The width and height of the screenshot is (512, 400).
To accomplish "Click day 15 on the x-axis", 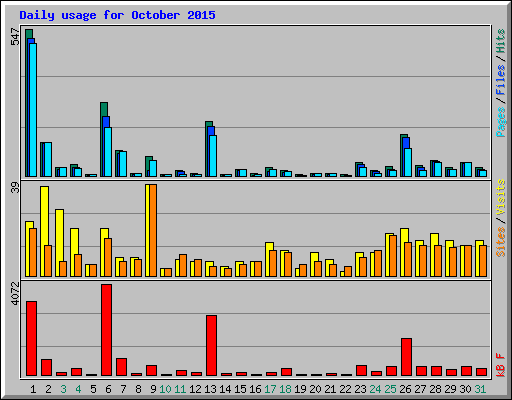I will pyautogui.click(x=240, y=389).
